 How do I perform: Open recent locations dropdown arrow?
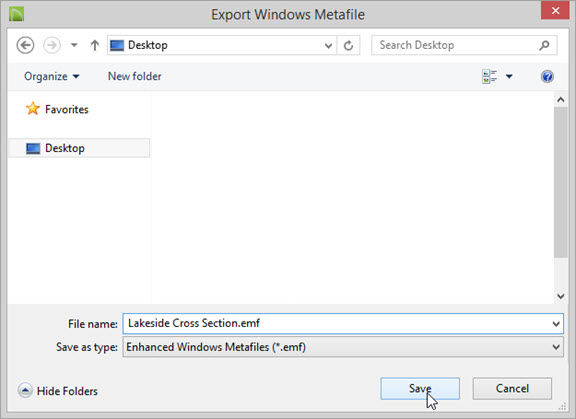74,45
